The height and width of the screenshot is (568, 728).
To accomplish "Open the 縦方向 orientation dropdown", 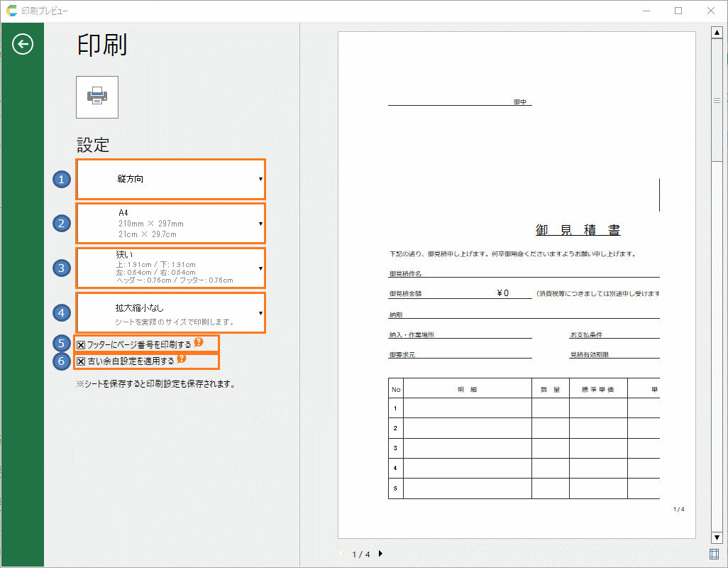I will click(170, 180).
